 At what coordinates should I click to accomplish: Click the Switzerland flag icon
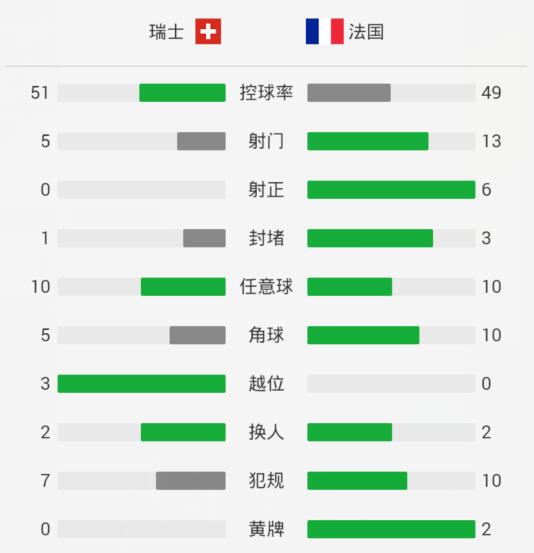click(x=208, y=31)
